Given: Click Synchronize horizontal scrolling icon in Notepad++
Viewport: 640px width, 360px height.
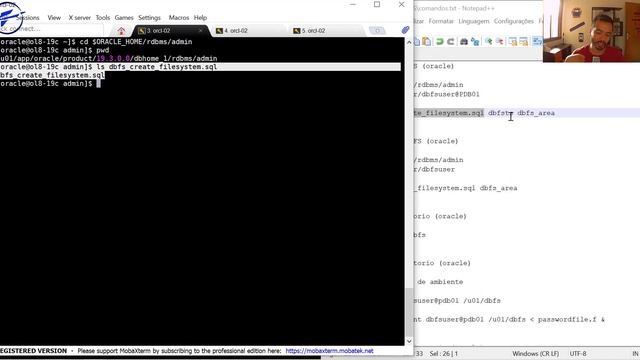Looking at the screenshot, I should pos(524,42).
